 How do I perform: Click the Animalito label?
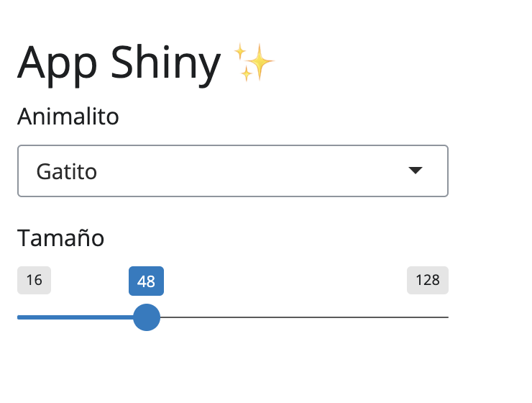[x=68, y=116]
